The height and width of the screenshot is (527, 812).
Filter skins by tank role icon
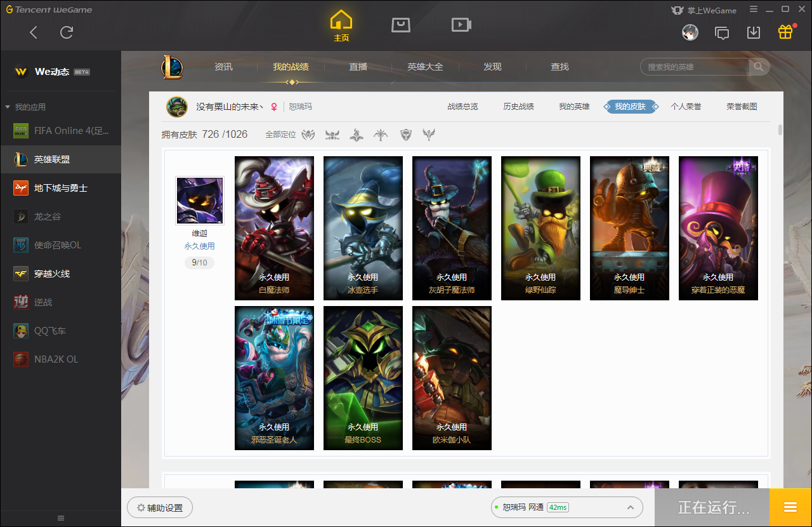[x=406, y=135]
